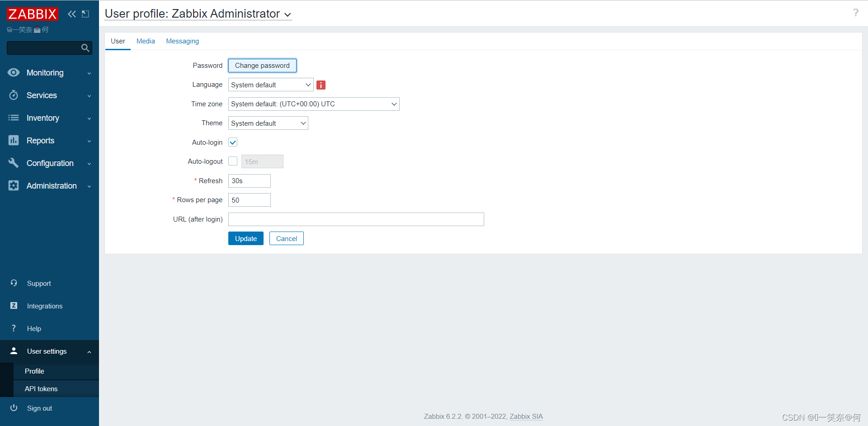
Task: Click the Services stopwatch icon
Action: click(x=14, y=95)
